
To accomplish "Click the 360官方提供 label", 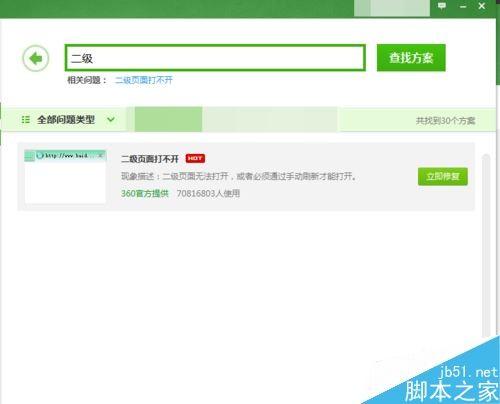I will click(x=145, y=193).
